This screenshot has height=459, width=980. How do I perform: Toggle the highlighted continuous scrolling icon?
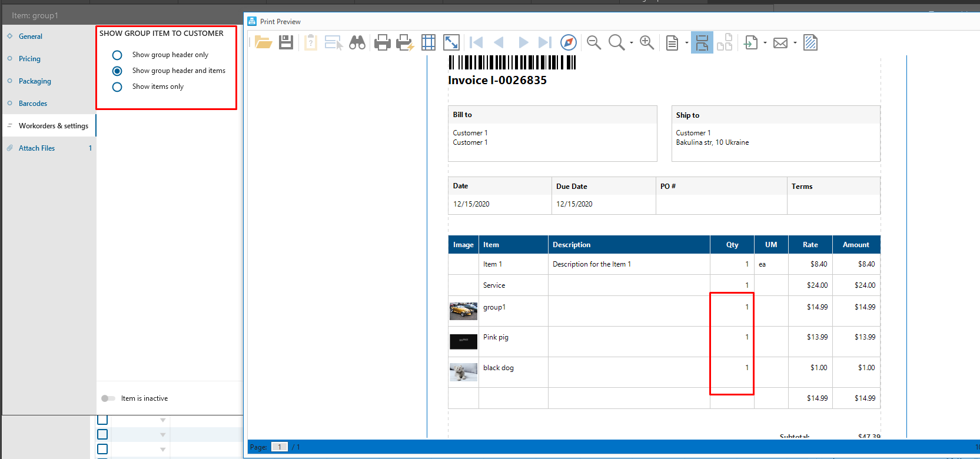coord(702,42)
